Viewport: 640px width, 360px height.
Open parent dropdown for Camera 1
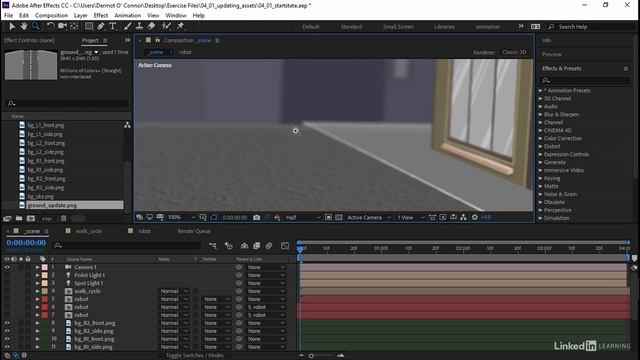266,267
